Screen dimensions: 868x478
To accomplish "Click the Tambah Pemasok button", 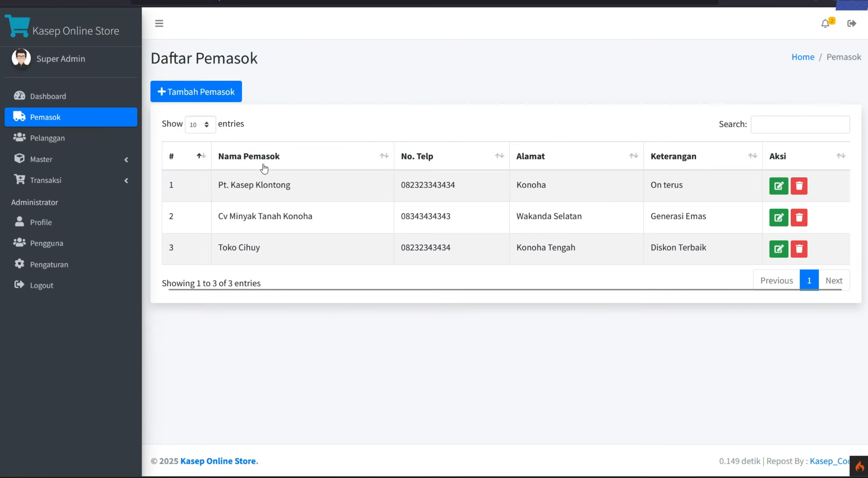I will click(196, 91).
